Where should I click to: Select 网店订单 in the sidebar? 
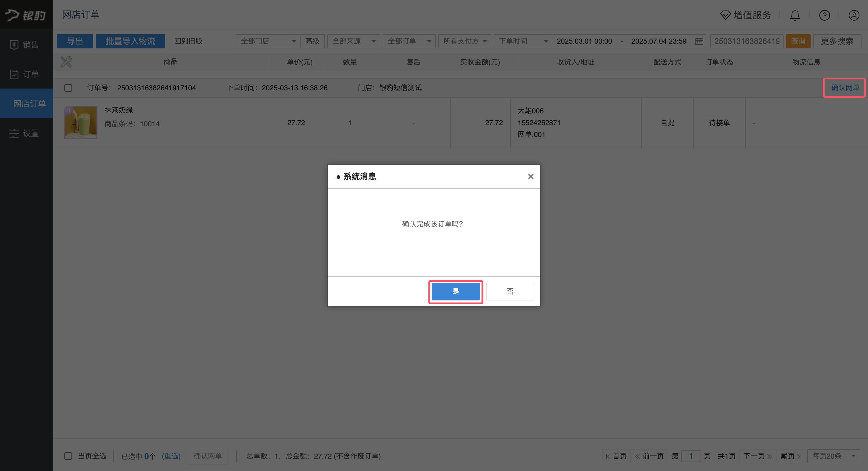(x=26, y=103)
